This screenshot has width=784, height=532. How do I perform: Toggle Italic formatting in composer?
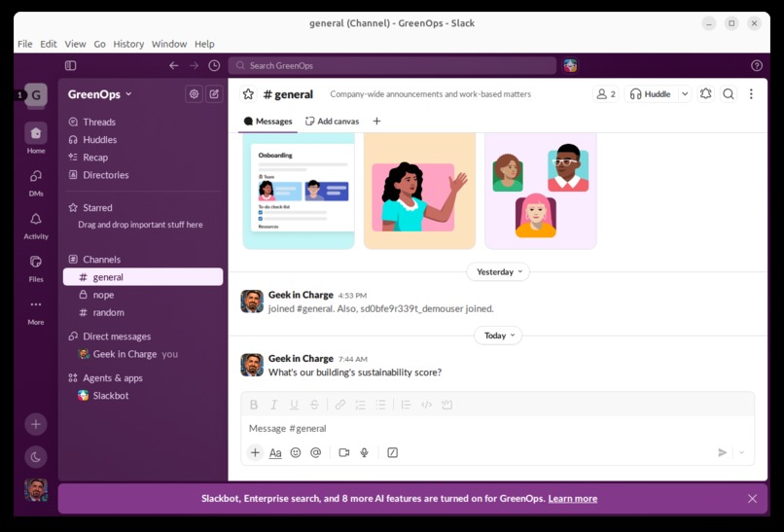tap(274, 405)
